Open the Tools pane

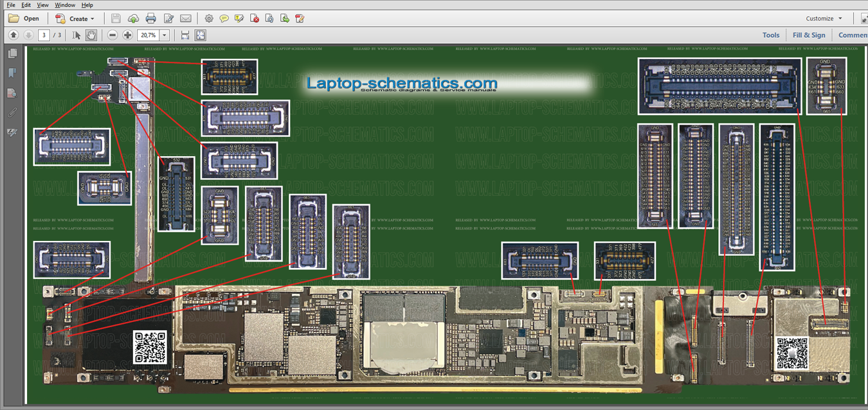[x=771, y=35]
